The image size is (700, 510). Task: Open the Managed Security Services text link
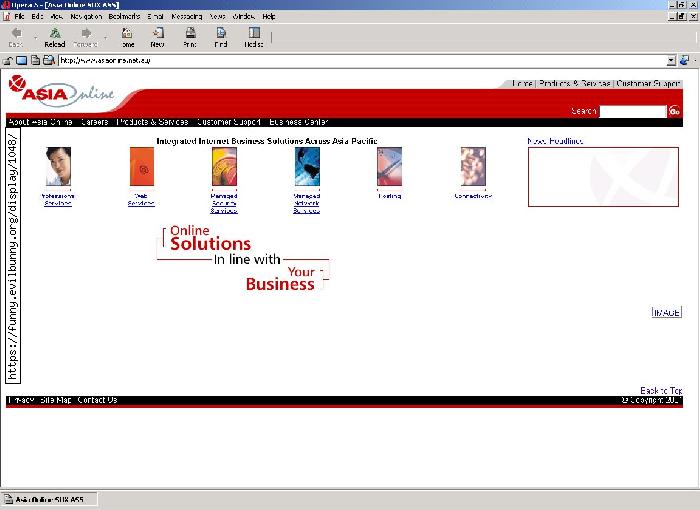[x=224, y=203]
